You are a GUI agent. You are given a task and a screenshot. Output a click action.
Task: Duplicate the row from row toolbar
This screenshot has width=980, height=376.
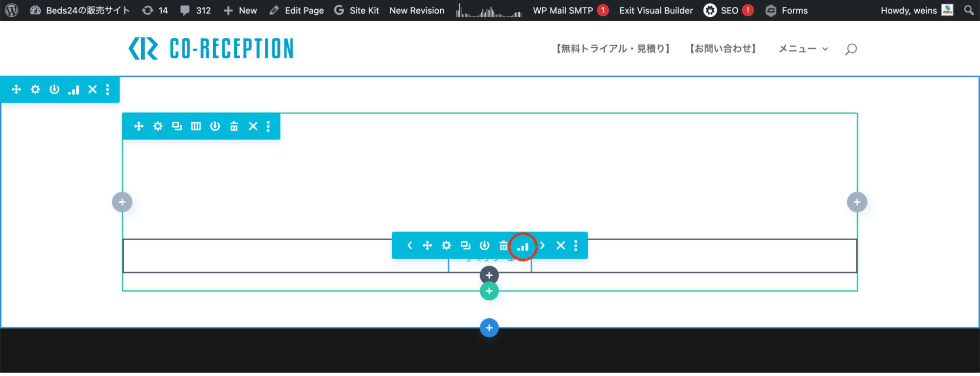click(176, 126)
